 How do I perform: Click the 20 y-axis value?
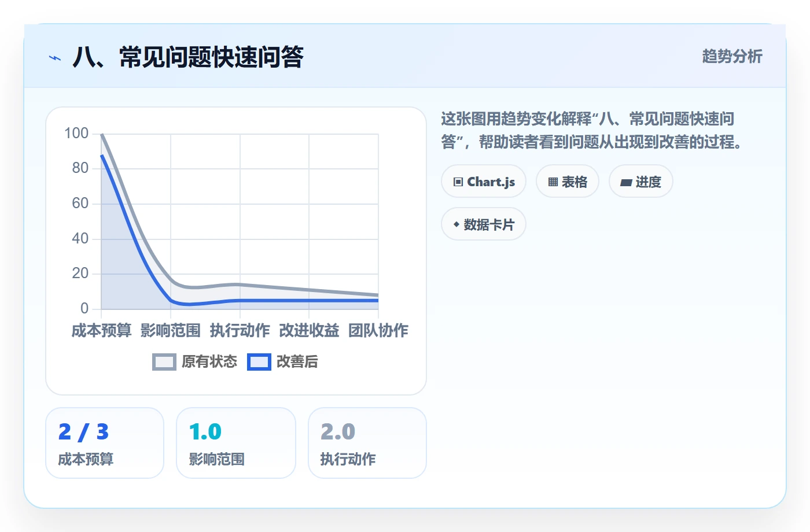tap(80, 274)
